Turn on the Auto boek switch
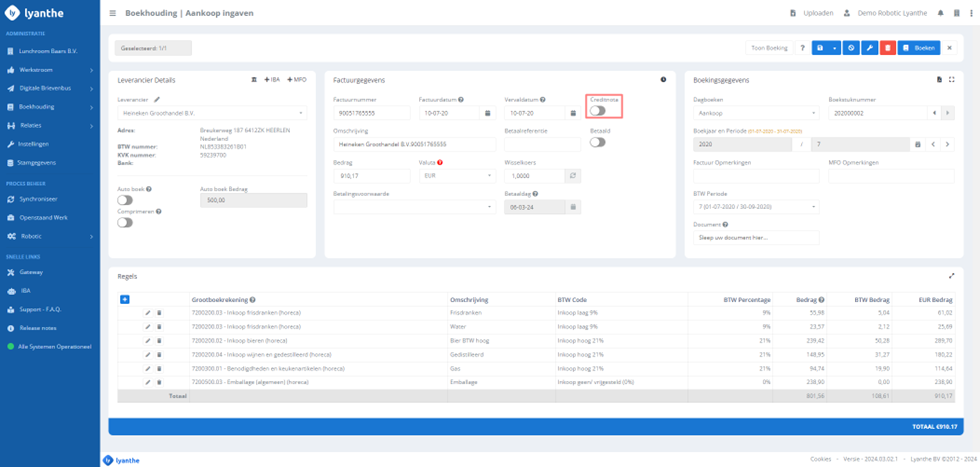The image size is (980, 467). [125, 201]
